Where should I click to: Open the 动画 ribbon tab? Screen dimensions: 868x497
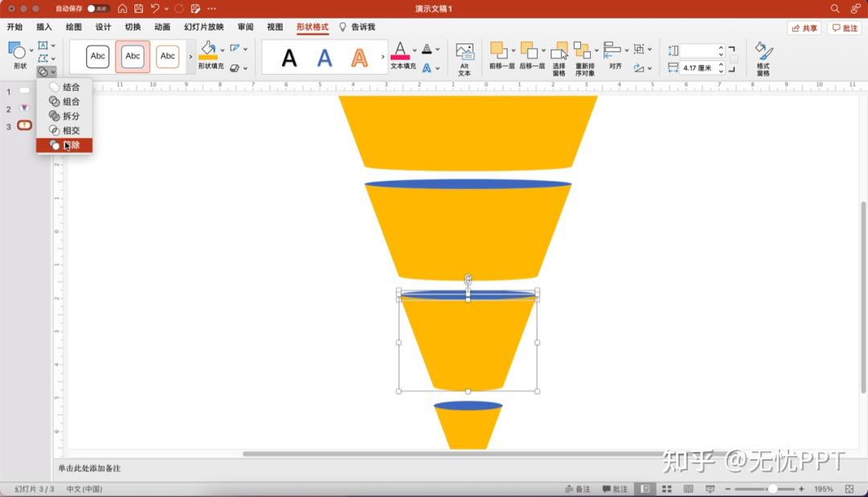point(162,27)
